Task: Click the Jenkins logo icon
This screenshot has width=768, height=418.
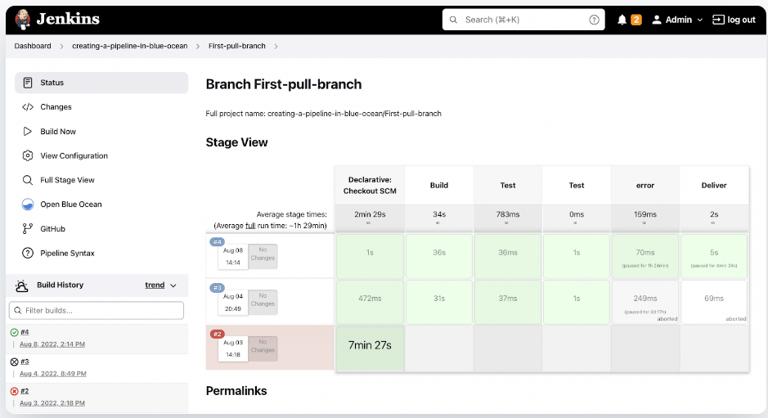Action: click(21, 19)
